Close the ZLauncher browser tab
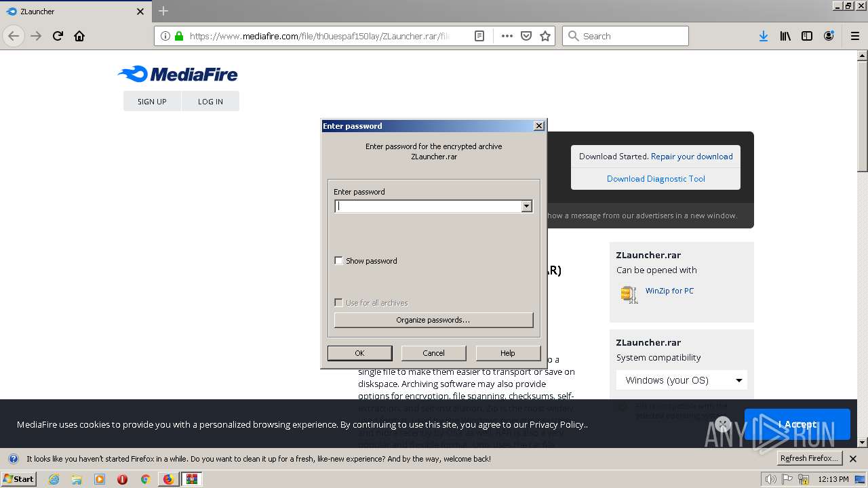 pos(140,12)
